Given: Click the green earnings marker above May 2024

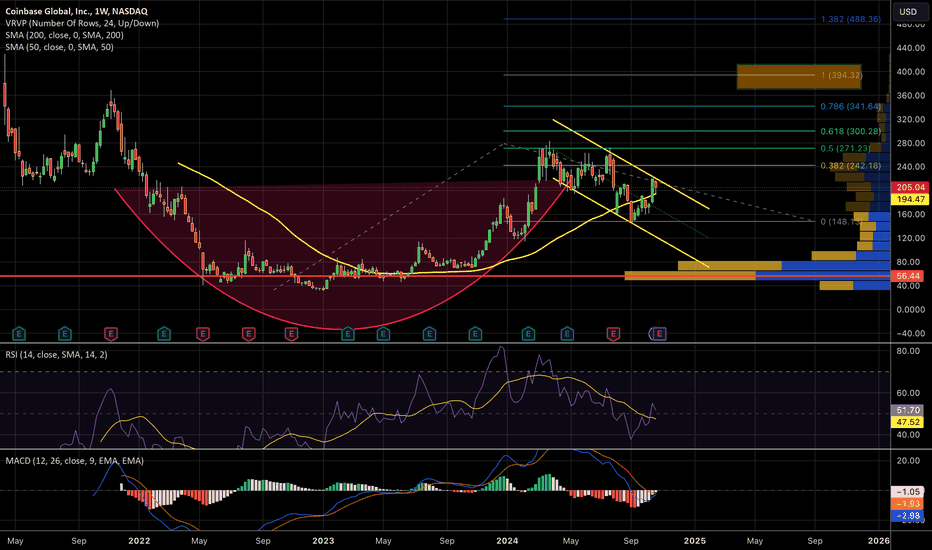Looking at the screenshot, I should [567, 334].
